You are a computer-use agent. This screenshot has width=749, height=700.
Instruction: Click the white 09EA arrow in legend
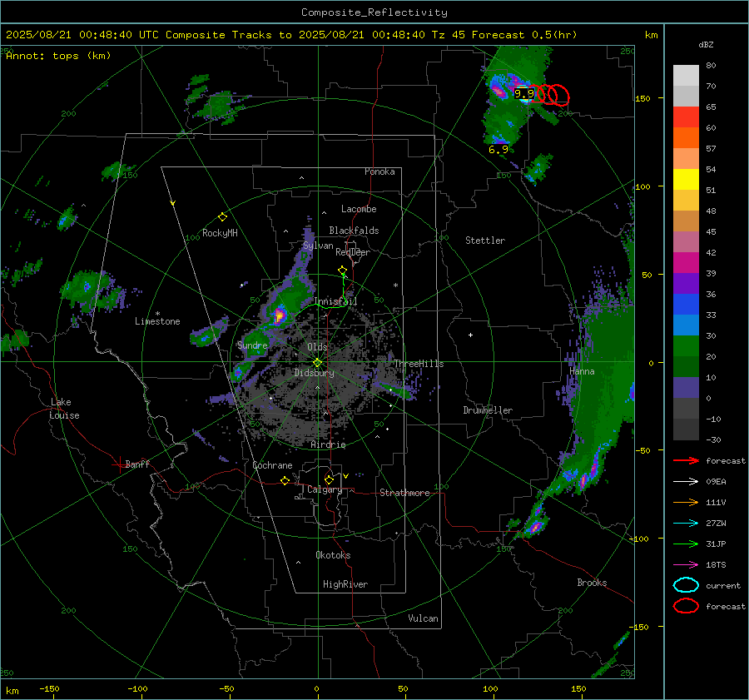(x=686, y=481)
